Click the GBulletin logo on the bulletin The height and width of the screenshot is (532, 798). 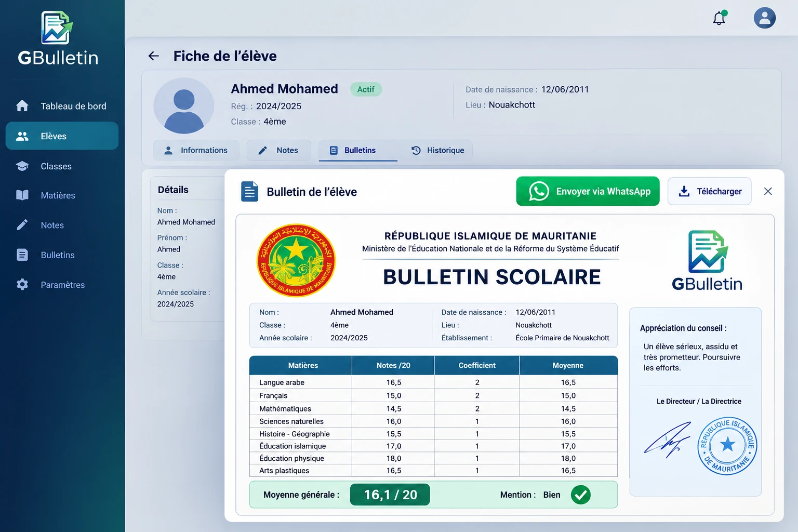coord(707,260)
